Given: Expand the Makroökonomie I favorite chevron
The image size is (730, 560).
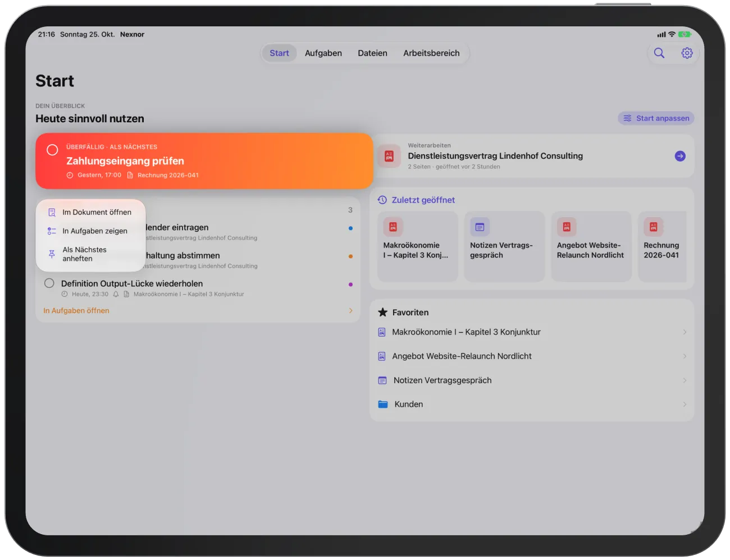Looking at the screenshot, I should point(685,332).
